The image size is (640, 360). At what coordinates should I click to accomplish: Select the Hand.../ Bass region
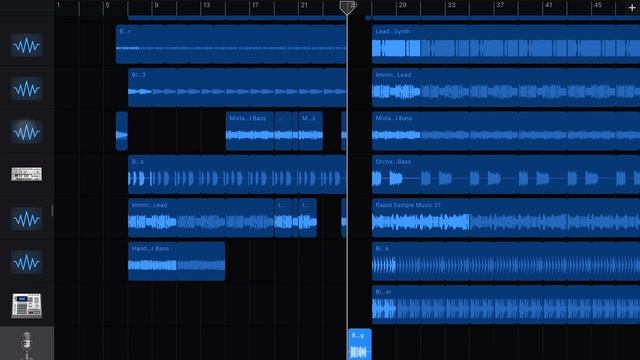176,261
